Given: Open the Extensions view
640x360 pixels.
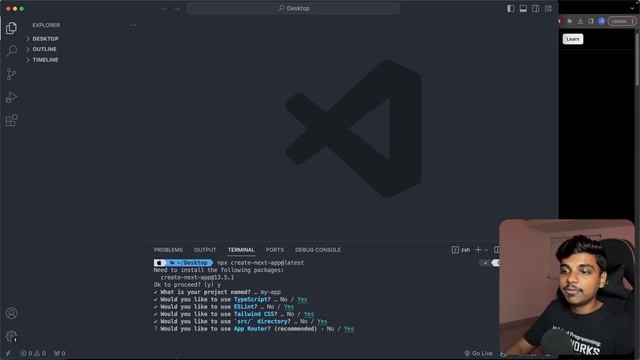Looking at the screenshot, I should click(x=11, y=120).
